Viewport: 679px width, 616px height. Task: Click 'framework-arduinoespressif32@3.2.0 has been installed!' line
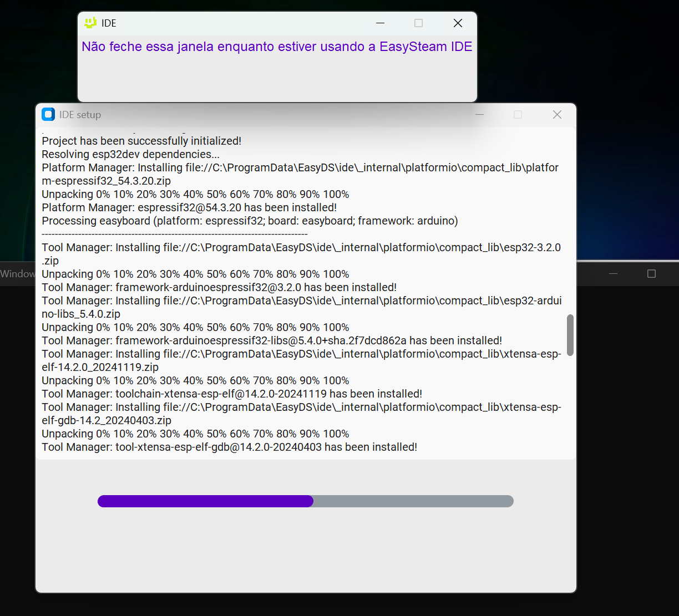point(219,287)
